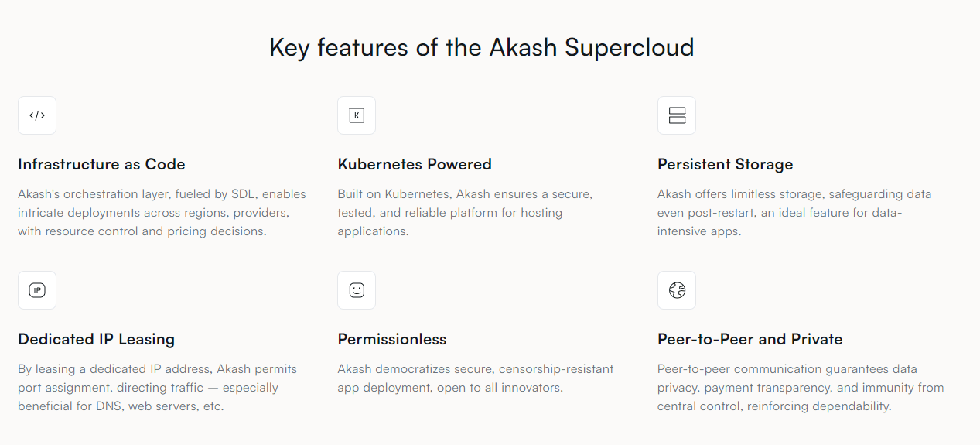The width and height of the screenshot is (980, 445).
Task: Click the Persistent Storage stacked-drives icon
Action: pyautogui.click(x=677, y=115)
